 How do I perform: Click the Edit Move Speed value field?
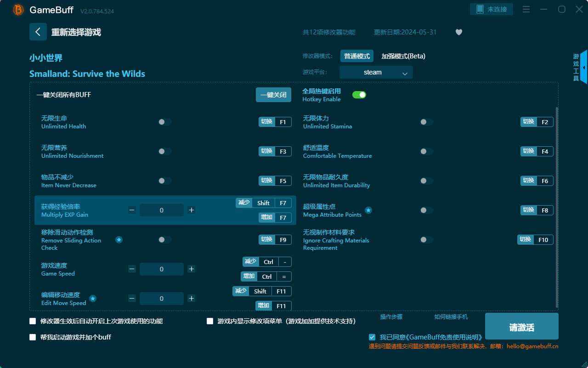(162, 299)
